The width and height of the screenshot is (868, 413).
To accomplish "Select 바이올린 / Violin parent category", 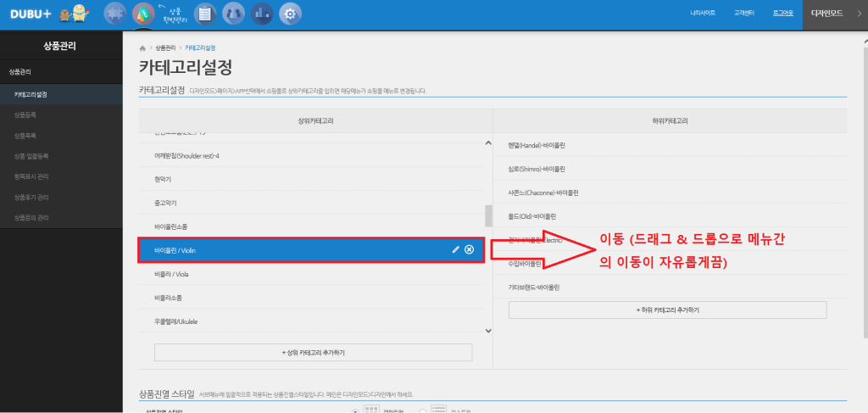I will 312,250.
